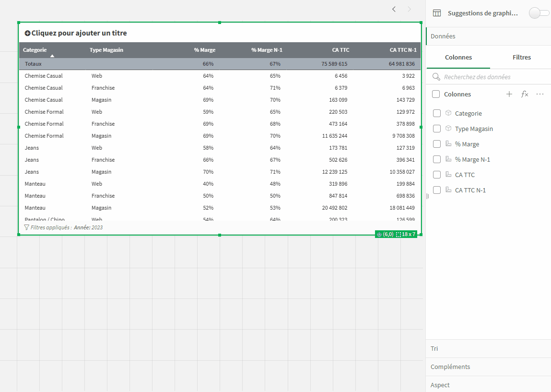This screenshot has width=551, height=392.
Task: Click the % Marge N-1 measure icon
Action: 448,159
